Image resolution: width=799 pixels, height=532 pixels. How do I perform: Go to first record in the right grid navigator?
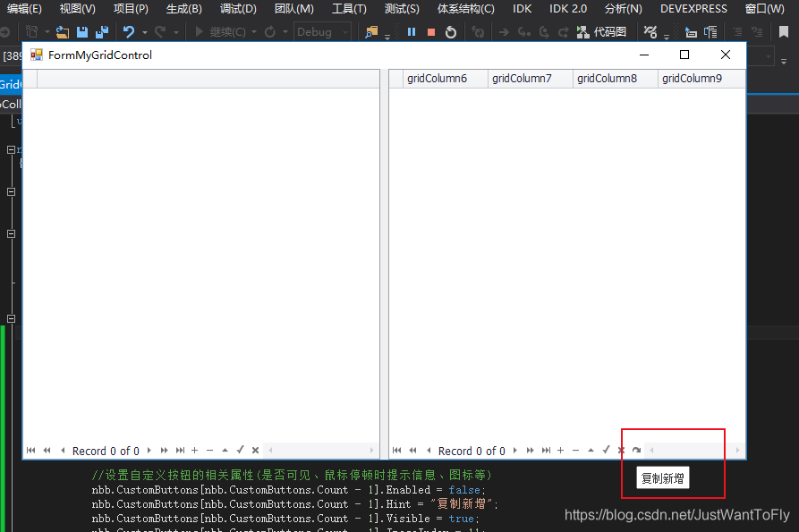tap(397, 450)
